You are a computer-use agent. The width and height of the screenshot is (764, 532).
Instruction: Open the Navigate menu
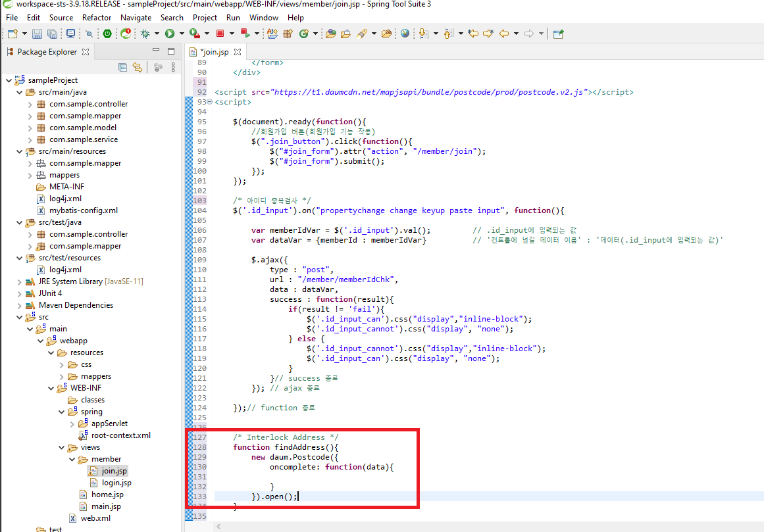(x=136, y=18)
